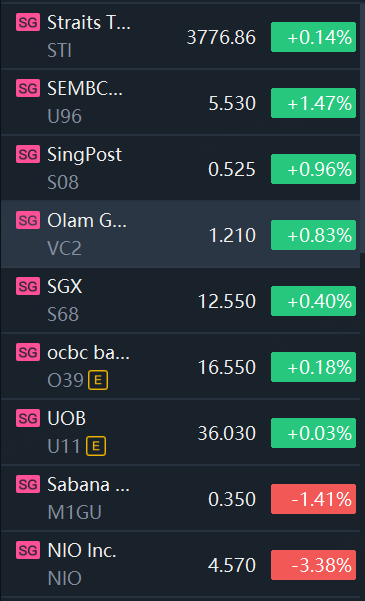
Task: Open the UOB stock name
Action: tap(66, 418)
